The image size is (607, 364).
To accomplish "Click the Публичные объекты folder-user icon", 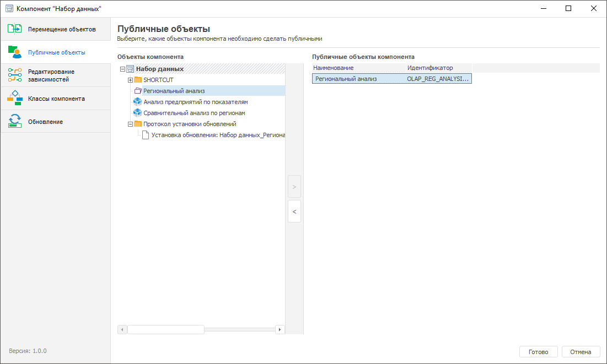I will tap(15, 52).
